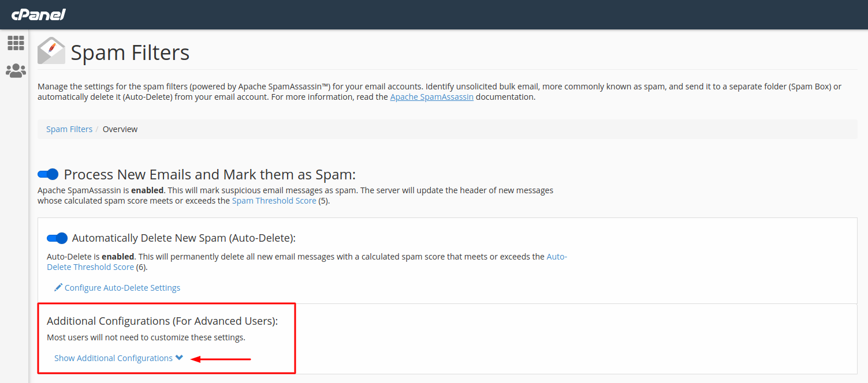This screenshot has width=868, height=383.
Task: Expand the Show Additional Configurations chevron
Action: pos(180,358)
